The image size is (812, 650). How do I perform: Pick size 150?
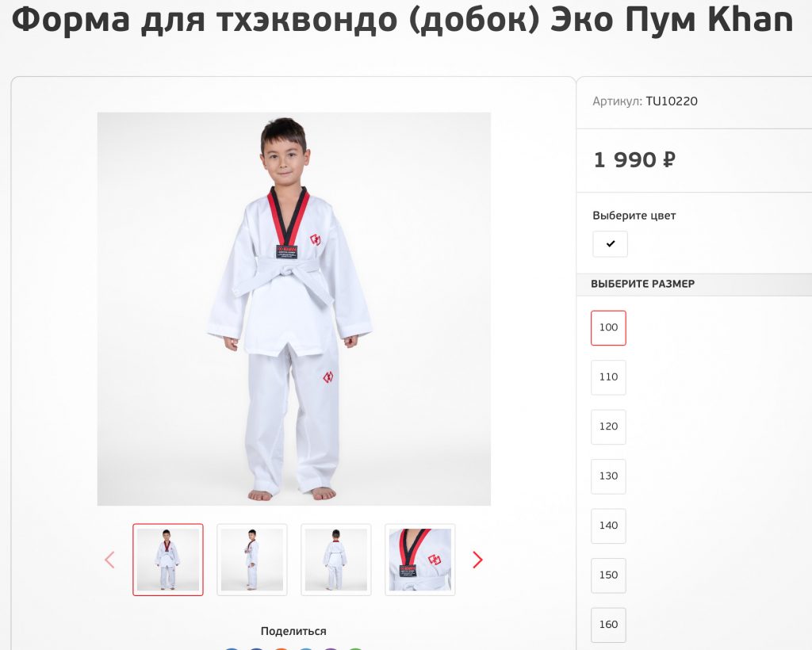pos(608,575)
